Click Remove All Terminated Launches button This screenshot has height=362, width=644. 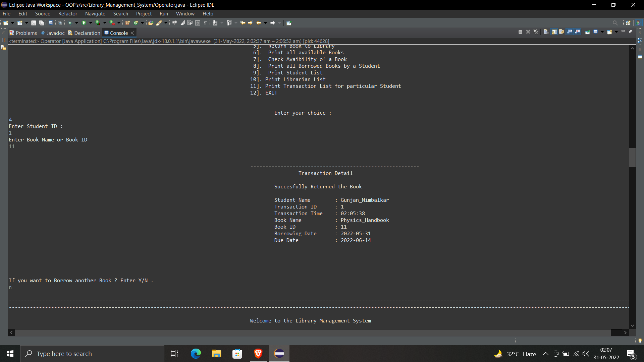tap(536, 32)
